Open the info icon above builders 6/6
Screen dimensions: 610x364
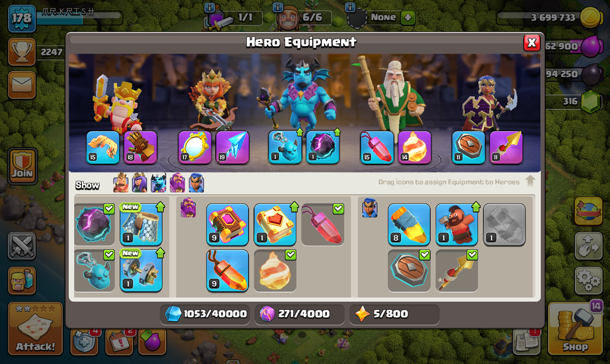[277, 7]
